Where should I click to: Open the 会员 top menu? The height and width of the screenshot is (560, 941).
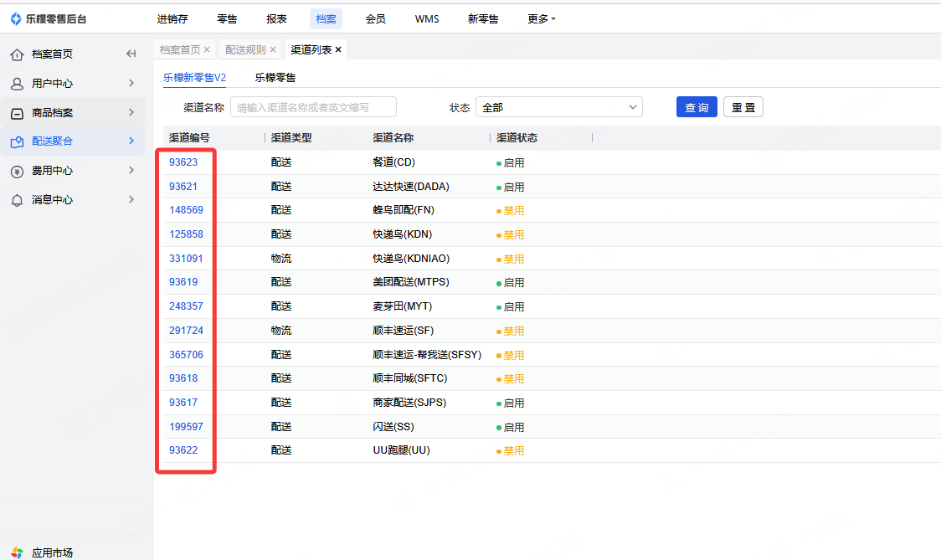point(376,18)
